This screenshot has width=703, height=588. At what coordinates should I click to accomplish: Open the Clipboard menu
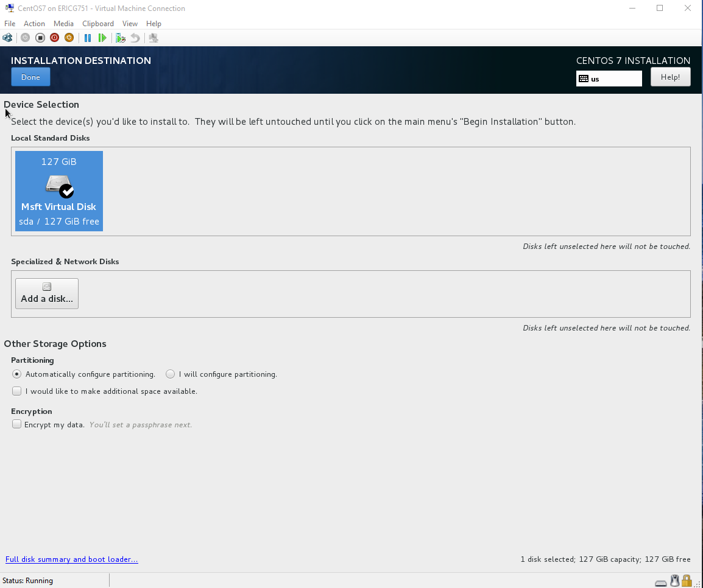pos(97,24)
